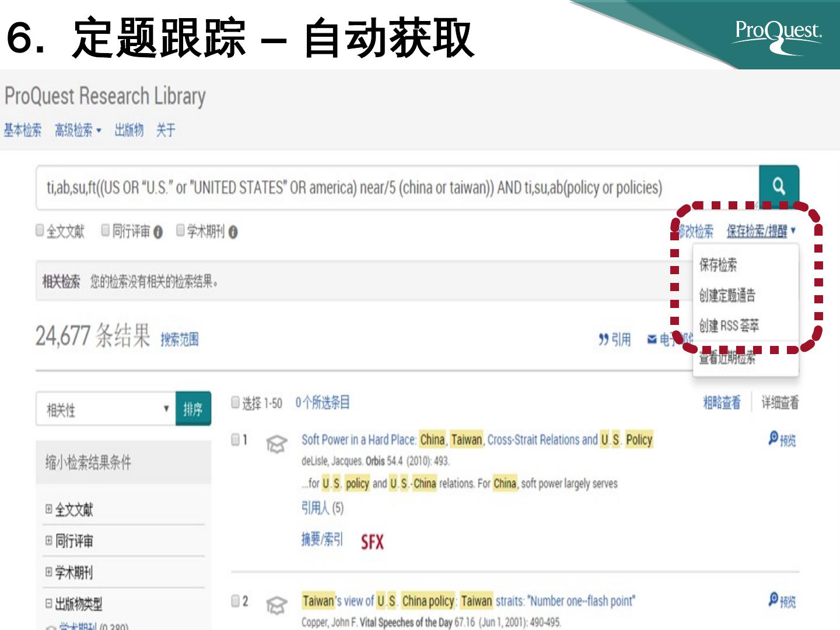Click the scholarly journal icon for result 1
Screen dimensions: 840x630
click(x=276, y=444)
